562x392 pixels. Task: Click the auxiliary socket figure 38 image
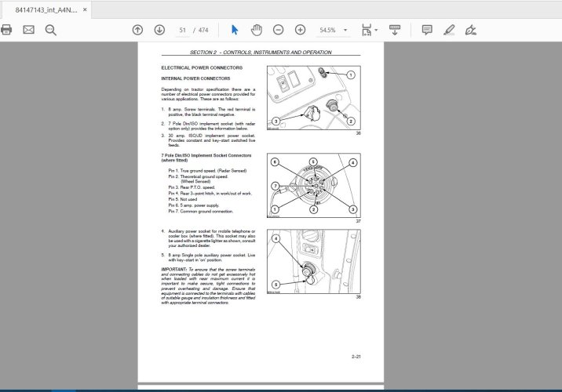coord(314,262)
